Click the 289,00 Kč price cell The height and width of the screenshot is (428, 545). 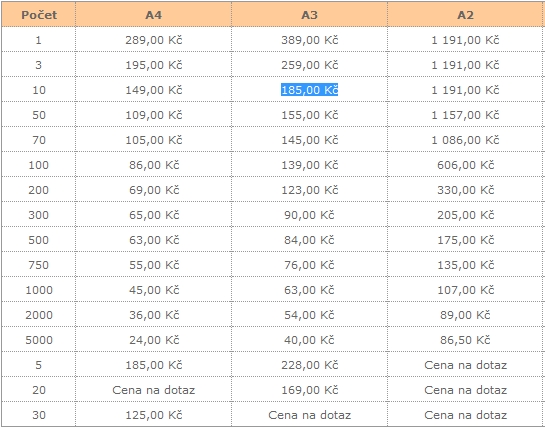point(154,40)
